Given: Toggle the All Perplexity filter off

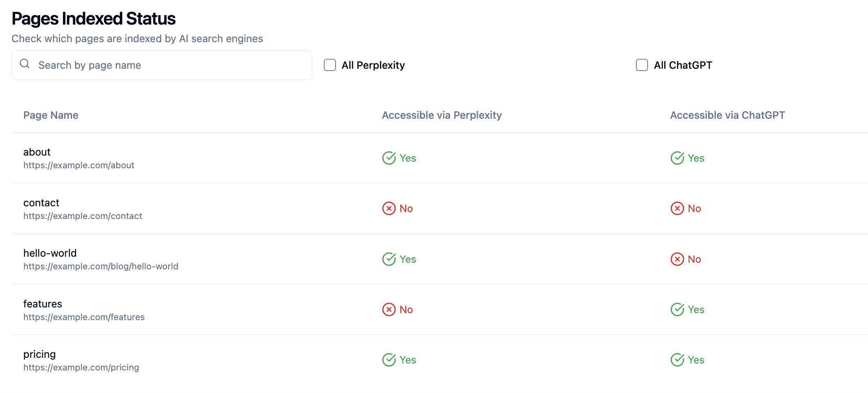Looking at the screenshot, I should [330, 65].
